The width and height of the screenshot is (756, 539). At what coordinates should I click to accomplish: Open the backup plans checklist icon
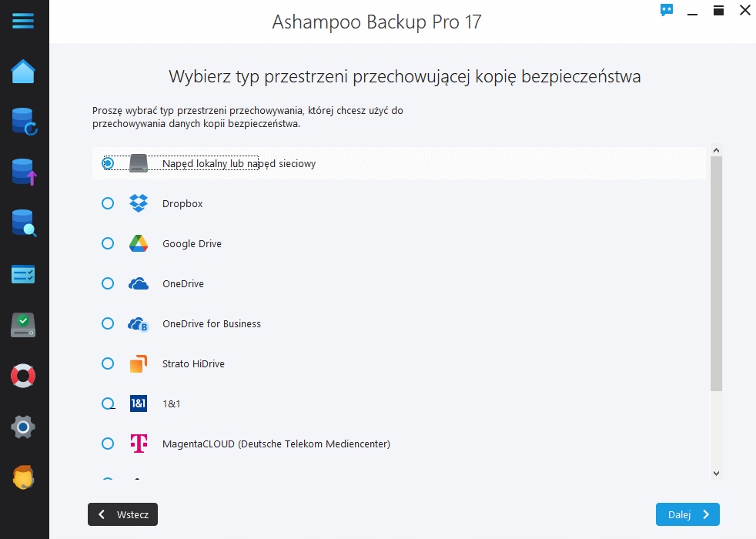click(x=23, y=274)
